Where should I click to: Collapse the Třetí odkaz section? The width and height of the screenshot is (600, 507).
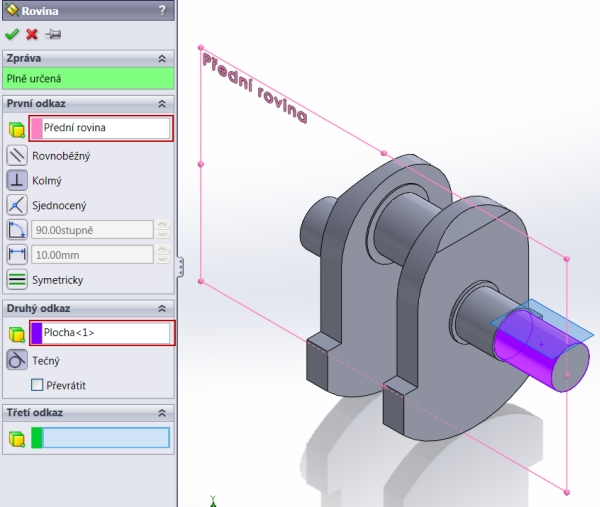pyautogui.click(x=162, y=413)
